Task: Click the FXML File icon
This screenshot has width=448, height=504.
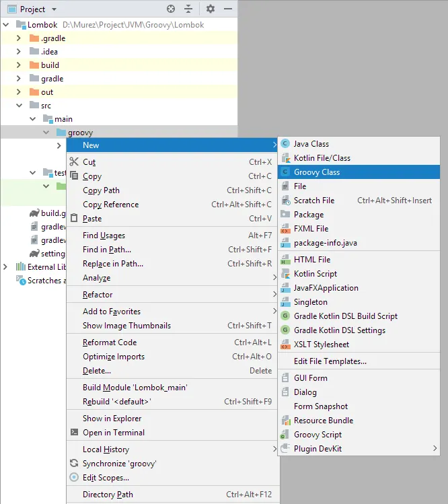Action: pos(285,229)
